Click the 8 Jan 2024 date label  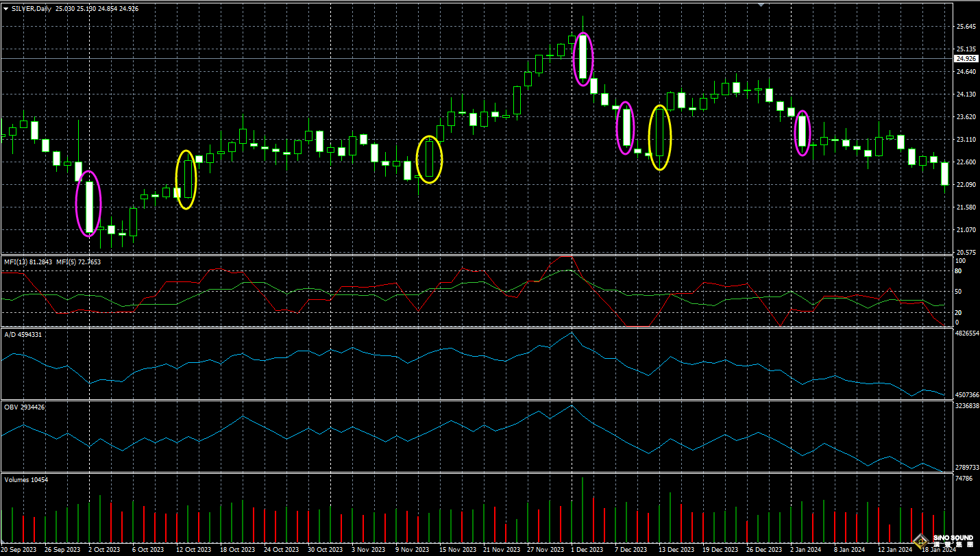click(850, 550)
